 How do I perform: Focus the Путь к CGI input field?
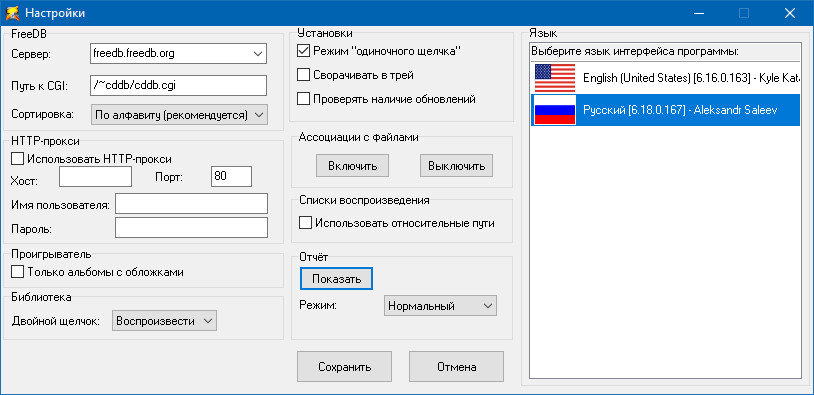[x=178, y=85]
